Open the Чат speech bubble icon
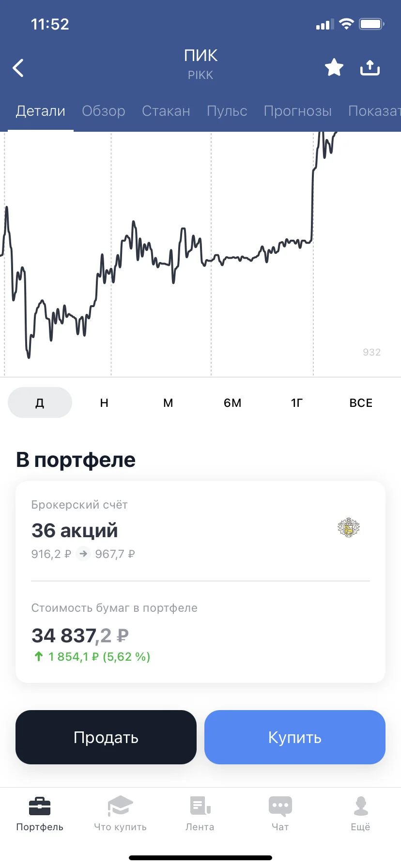401x868 pixels. click(280, 806)
